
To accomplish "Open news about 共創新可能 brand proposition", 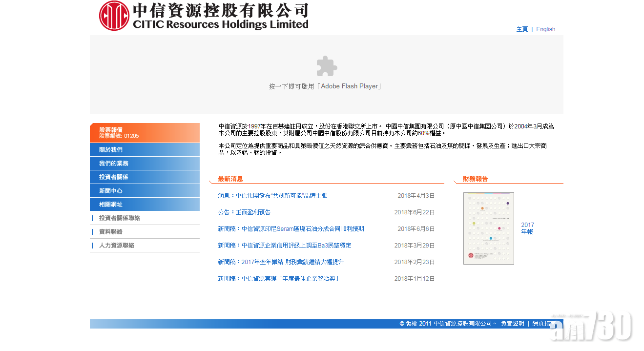I will (272, 196).
